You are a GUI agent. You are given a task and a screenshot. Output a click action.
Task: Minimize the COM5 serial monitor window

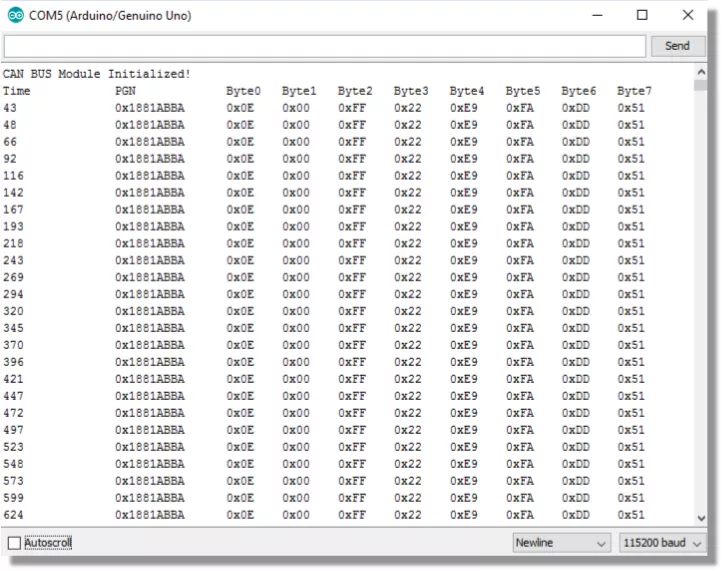pos(598,15)
